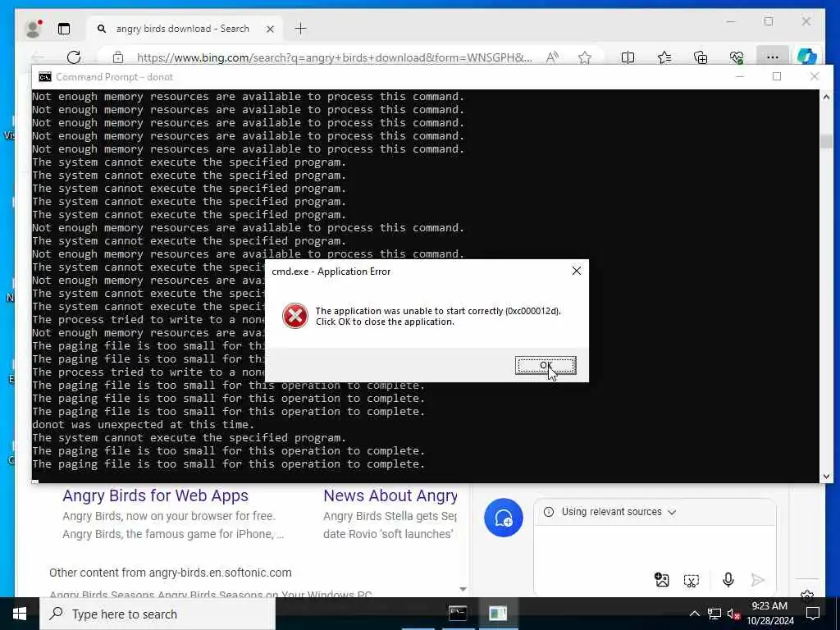Viewport: 840px width, 630px height.
Task: Click the site lock icon in address bar
Action: click(x=118, y=57)
